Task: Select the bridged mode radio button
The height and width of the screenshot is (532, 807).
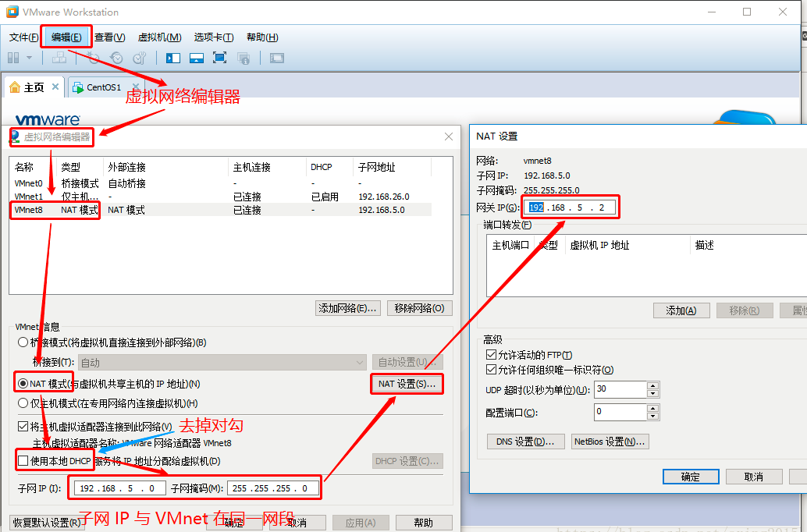Action: tap(23, 342)
